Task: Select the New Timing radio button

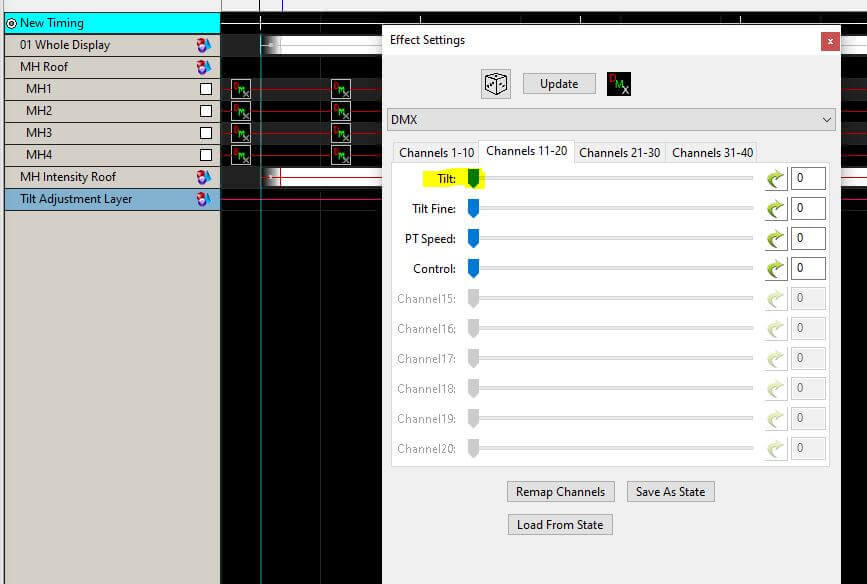Action: tap(12, 23)
